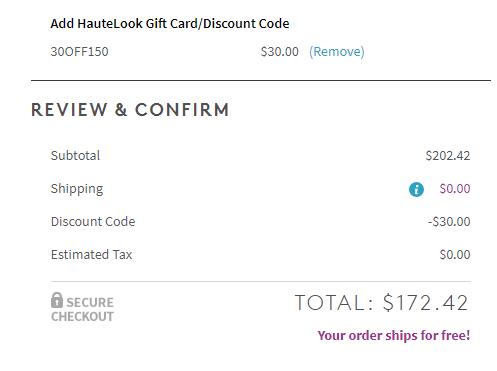Click the $0.00 shipping cost
497x371 pixels.
455,189
